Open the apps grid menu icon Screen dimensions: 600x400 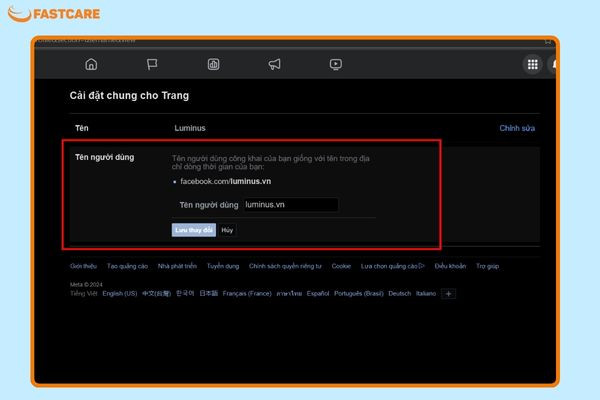point(533,64)
